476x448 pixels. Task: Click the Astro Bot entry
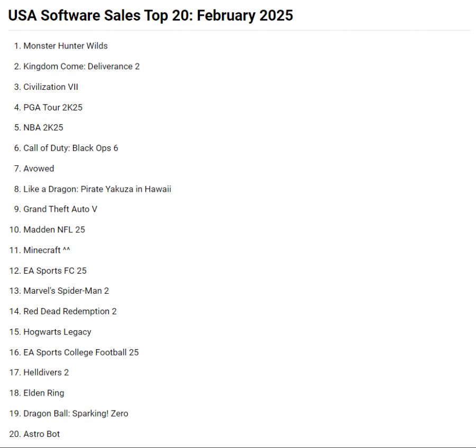pyautogui.click(x=42, y=434)
